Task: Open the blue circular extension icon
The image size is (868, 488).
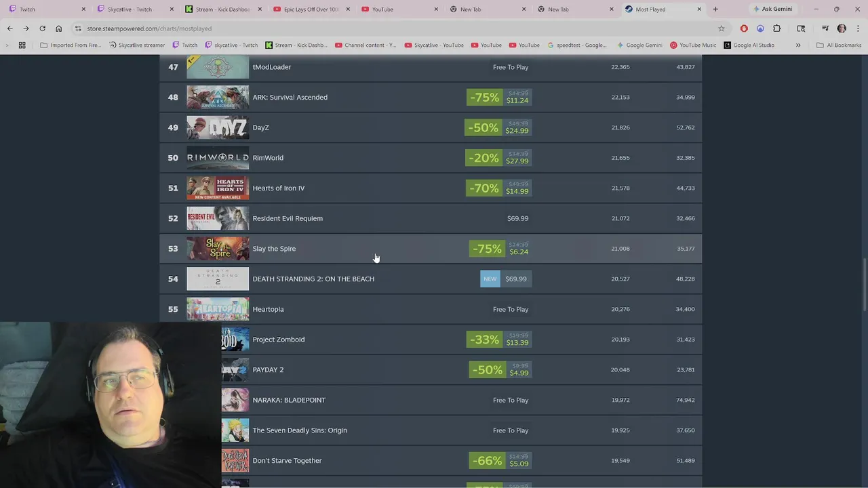Action: pyautogui.click(x=760, y=28)
